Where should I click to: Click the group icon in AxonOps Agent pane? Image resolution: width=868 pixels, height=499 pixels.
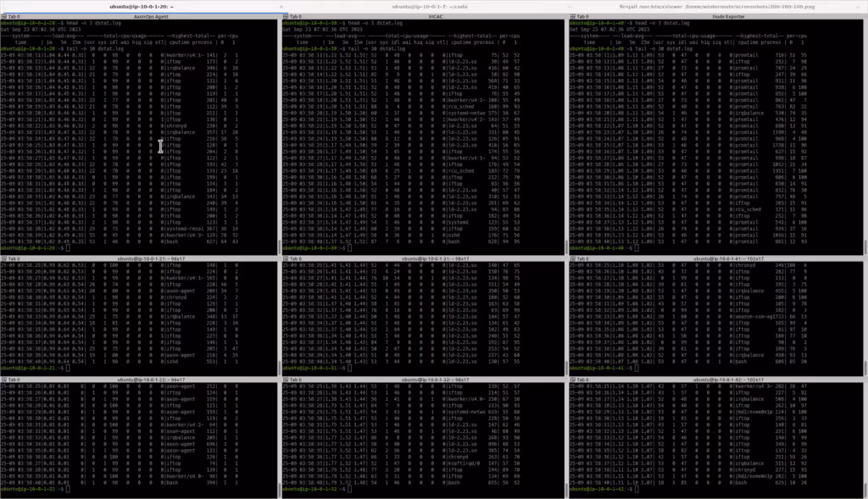coord(4,16)
